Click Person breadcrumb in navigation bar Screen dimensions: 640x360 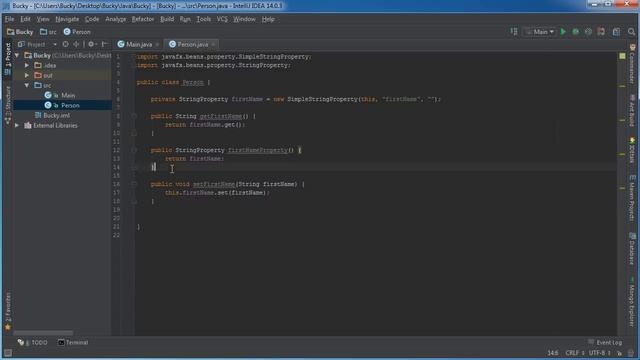(77, 32)
